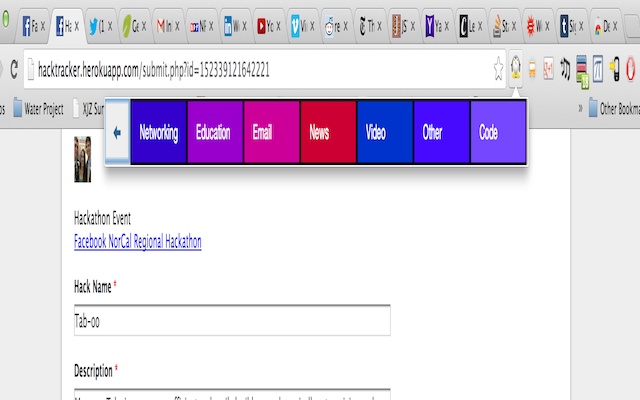Open the green leaf Ge tab
Image resolution: width=640 pixels, height=400 pixels.
[x=134, y=27]
